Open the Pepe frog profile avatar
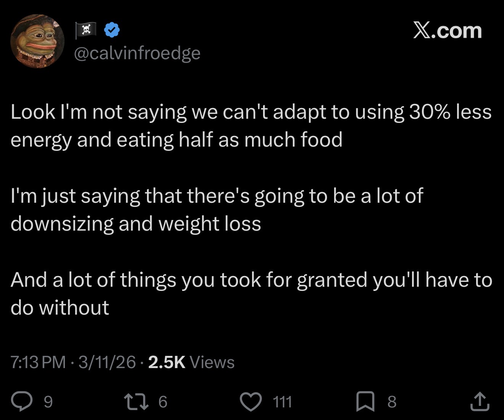The width and height of the screenshot is (504, 420). pos(37,41)
